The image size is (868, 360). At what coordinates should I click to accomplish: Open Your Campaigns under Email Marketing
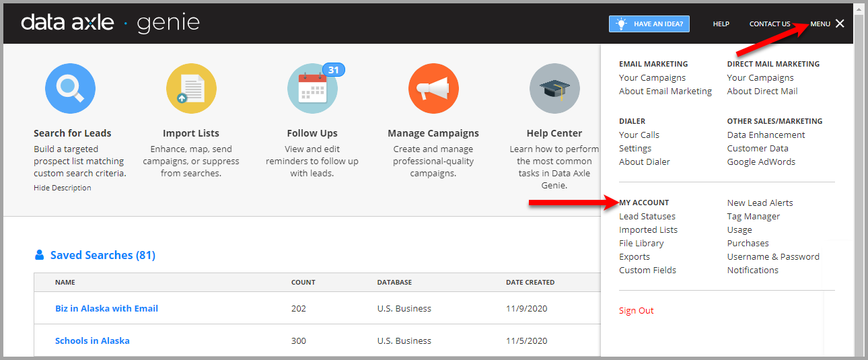click(x=652, y=77)
